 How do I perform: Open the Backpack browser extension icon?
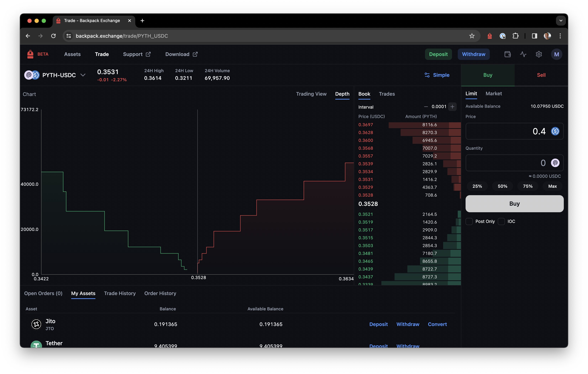(x=489, y=36)
